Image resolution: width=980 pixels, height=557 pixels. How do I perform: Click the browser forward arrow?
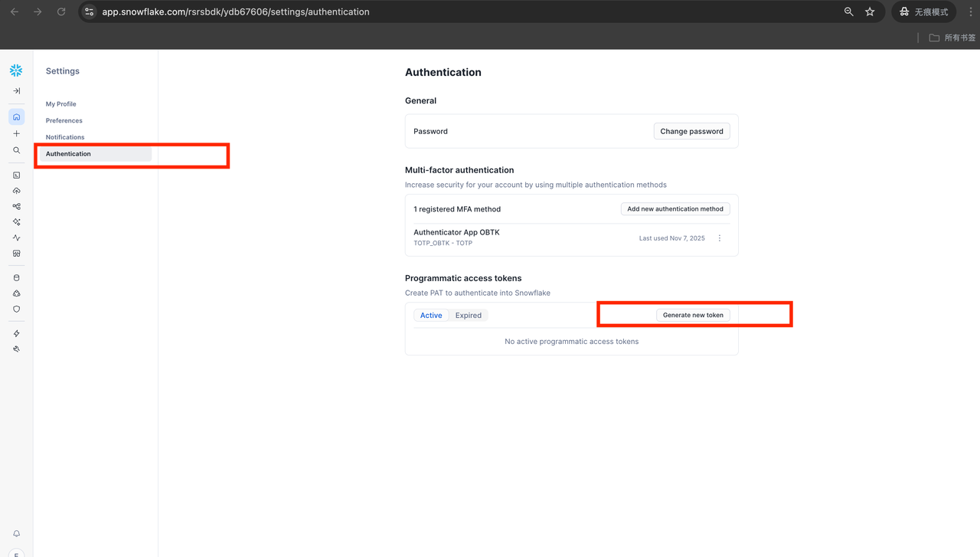38,11
